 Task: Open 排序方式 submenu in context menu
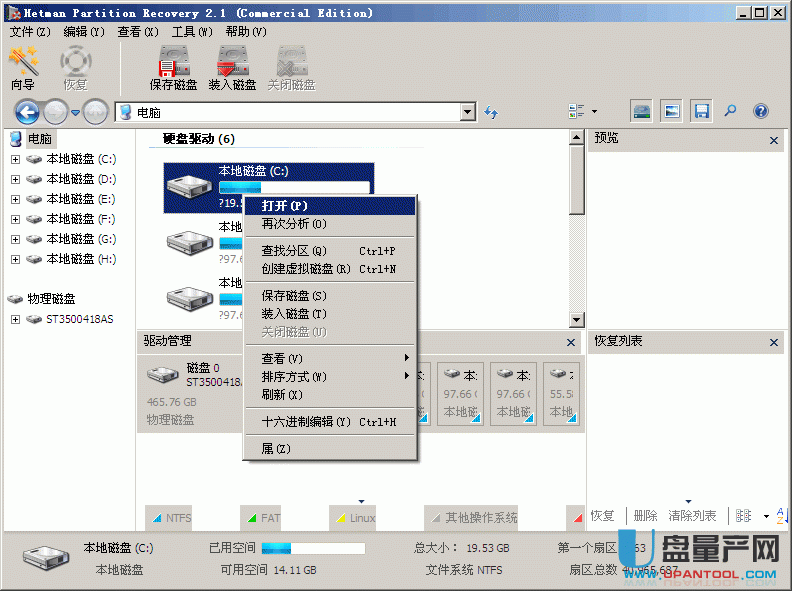coord(330,377)
